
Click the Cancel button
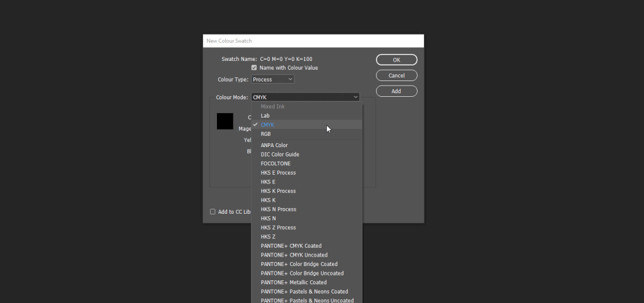pos(396,75)
